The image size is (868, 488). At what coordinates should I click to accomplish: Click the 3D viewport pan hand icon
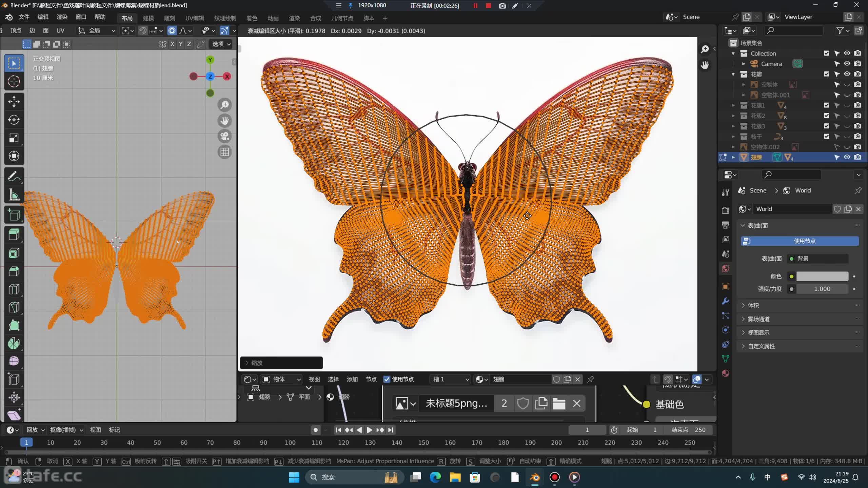(224, 120)
